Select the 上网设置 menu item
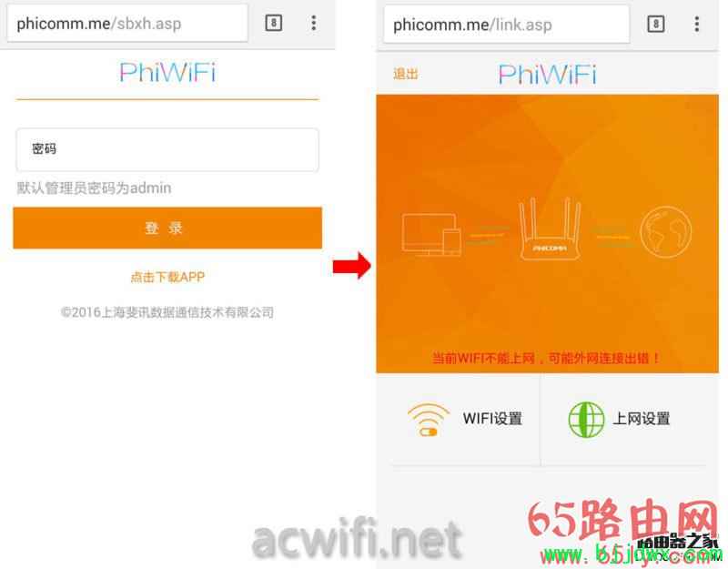Image resolution: width=728 pixels, height=569 pixels. (642, 419)
